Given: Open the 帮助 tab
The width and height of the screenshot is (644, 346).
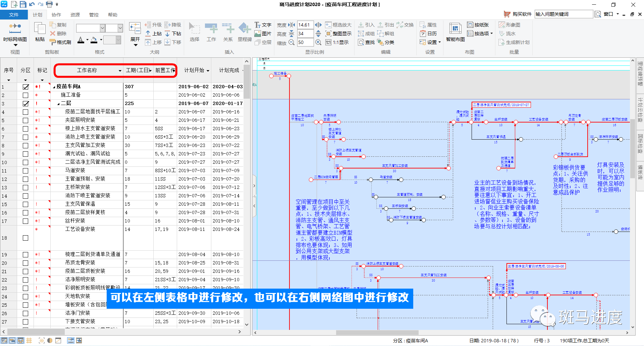Looking at the screenshot, I should 113,15.
